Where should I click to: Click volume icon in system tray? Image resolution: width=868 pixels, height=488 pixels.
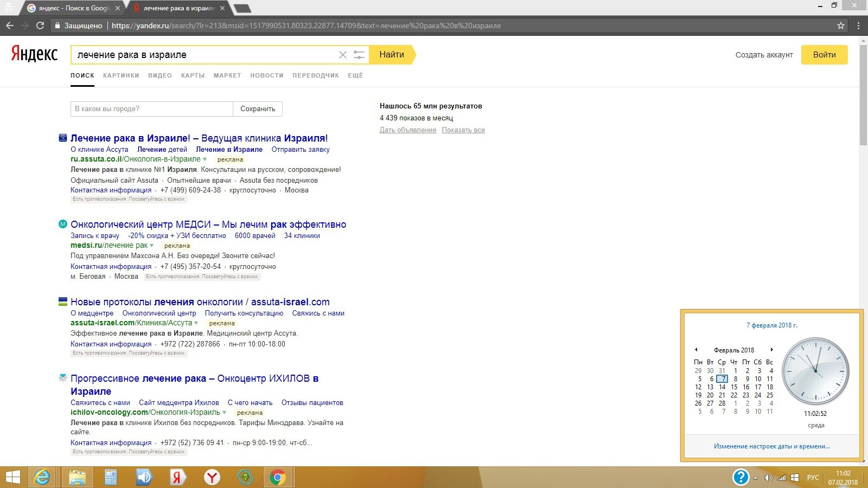[768, 478]
